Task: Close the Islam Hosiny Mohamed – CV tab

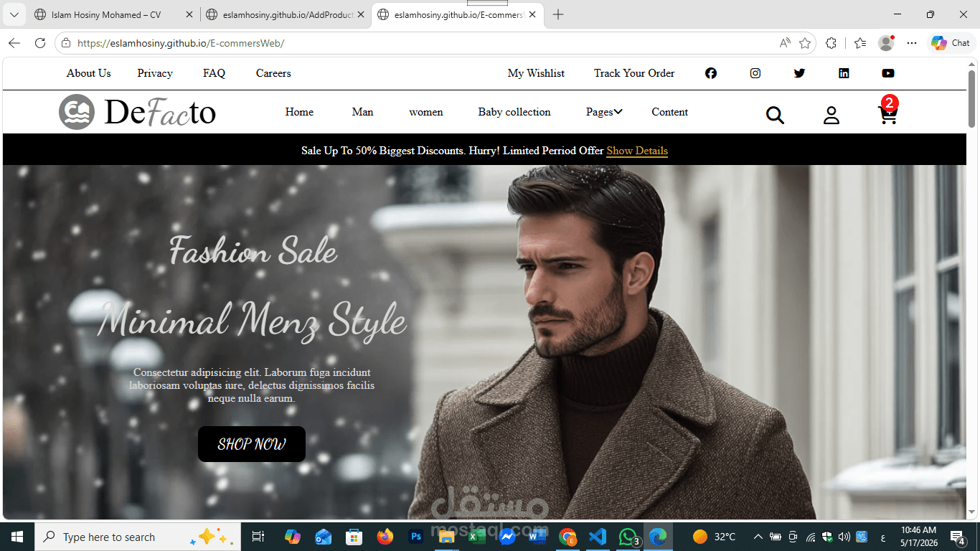Action: point(189,15)
